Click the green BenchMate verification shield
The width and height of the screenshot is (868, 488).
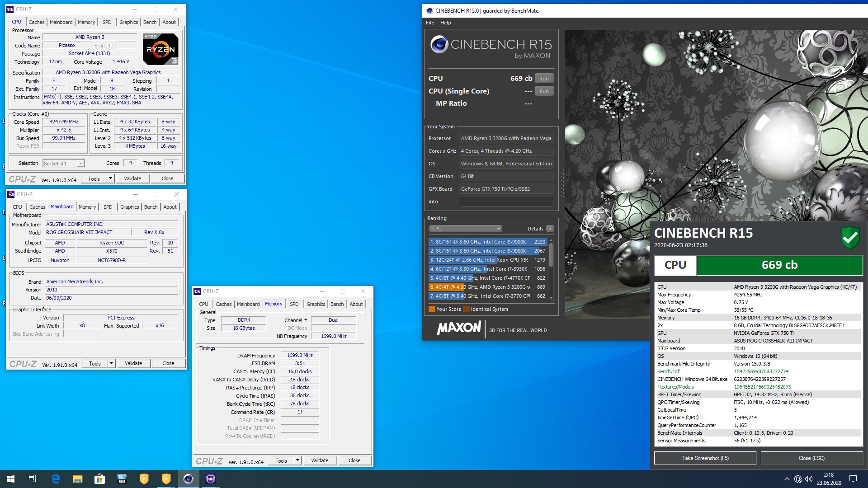point(850,237)
